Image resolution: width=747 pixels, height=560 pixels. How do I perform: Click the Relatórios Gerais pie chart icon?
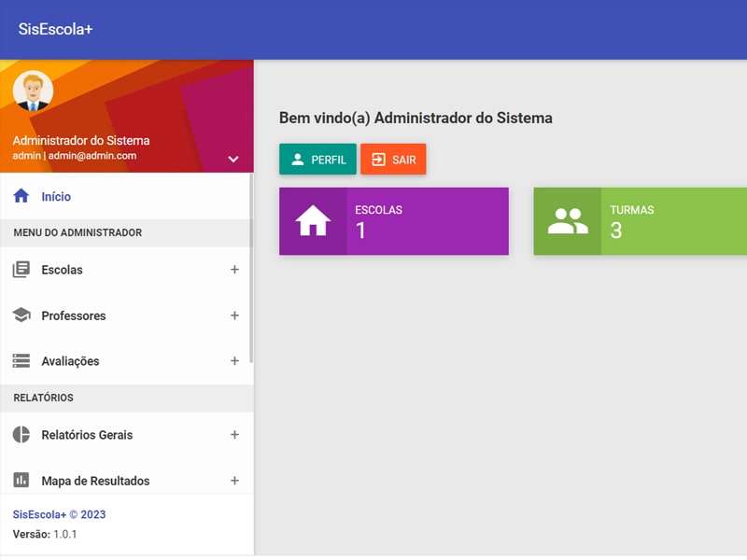[21, 435]
